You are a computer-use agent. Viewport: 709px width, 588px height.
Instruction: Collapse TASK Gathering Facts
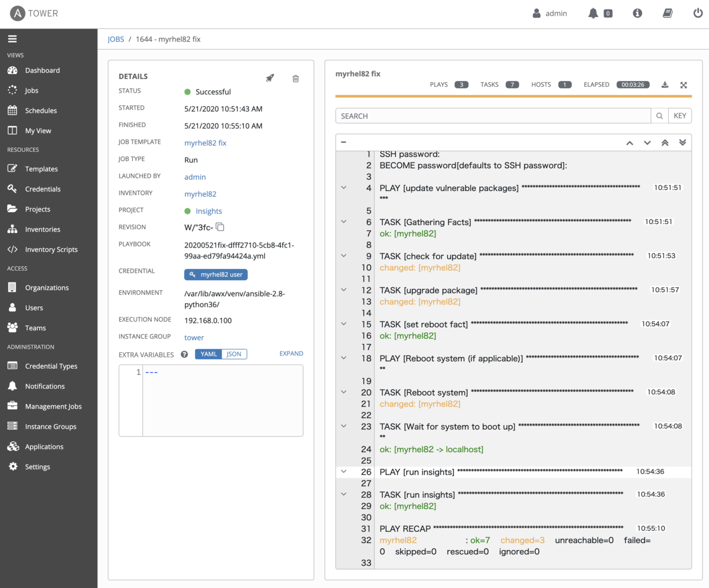tap(343, 222)
